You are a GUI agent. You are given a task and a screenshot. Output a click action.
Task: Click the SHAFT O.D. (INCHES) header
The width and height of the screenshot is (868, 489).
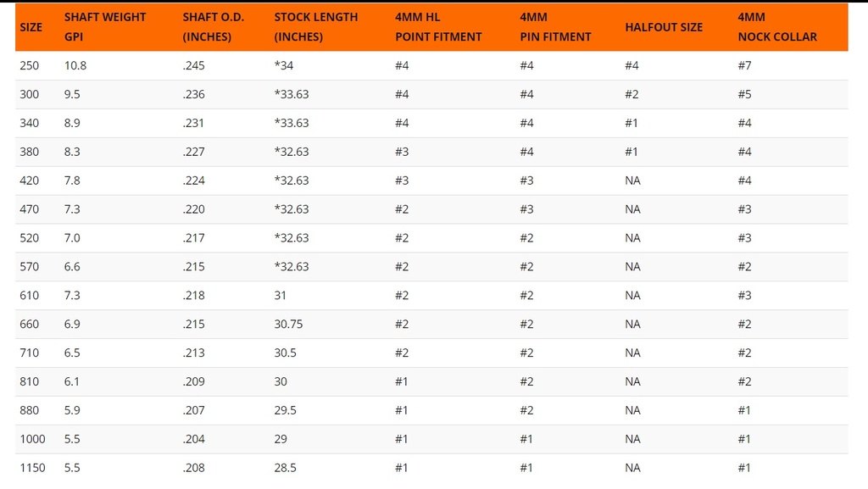click(x=214, y=27)
